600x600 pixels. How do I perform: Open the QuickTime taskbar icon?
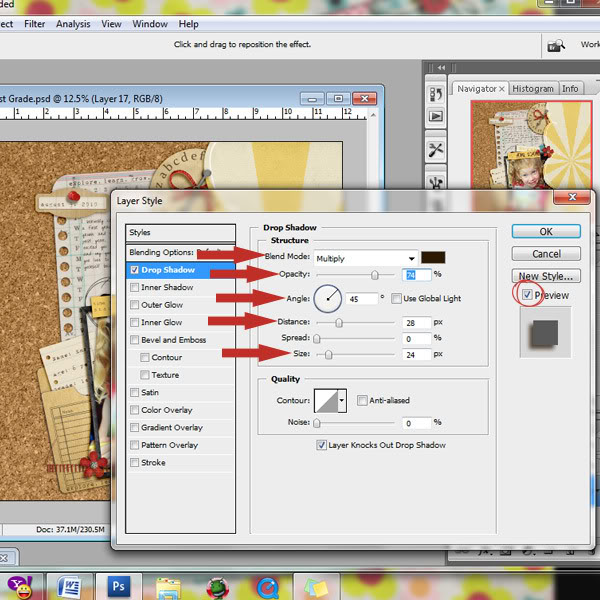[x=267, y=588]
